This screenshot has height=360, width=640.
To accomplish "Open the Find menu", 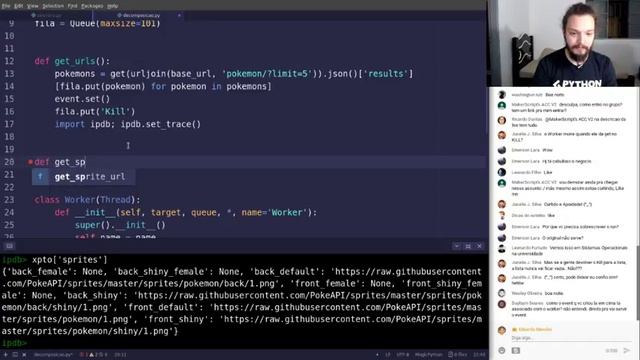I will (72, 6).
